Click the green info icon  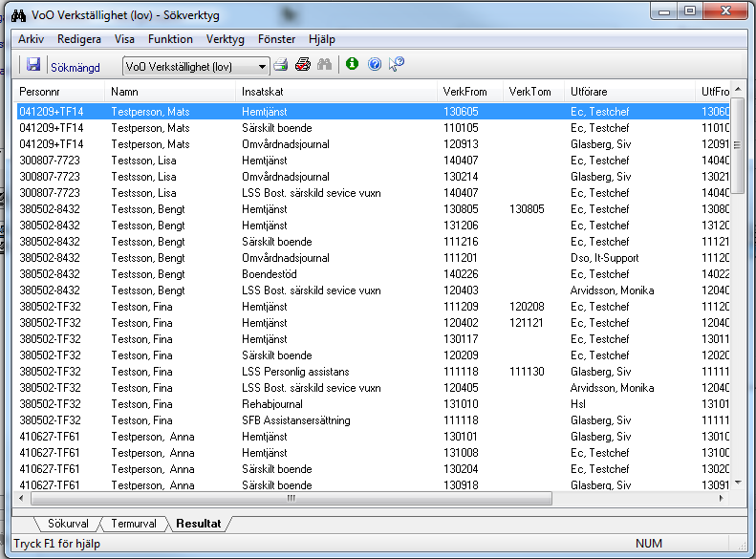[x=352, y=64]
